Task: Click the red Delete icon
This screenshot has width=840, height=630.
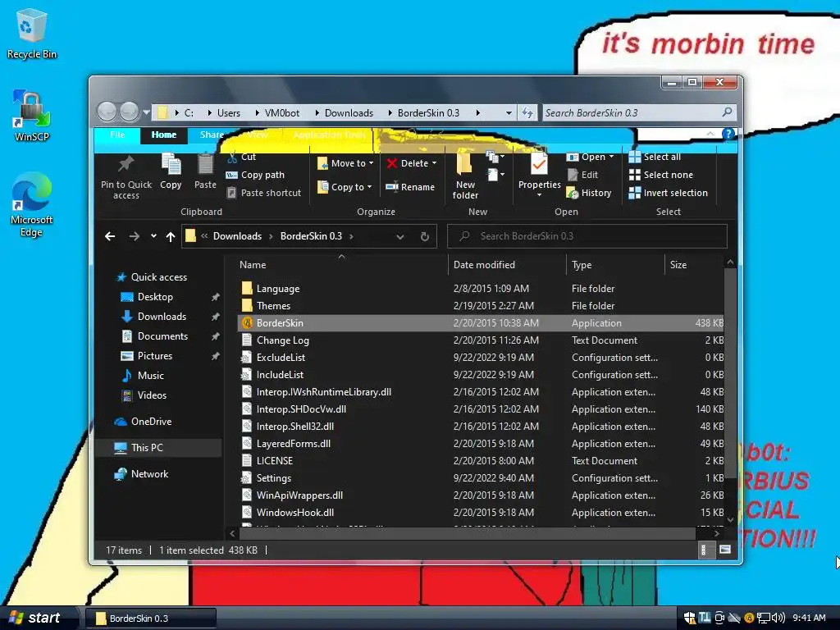Action: click(392, 163)
